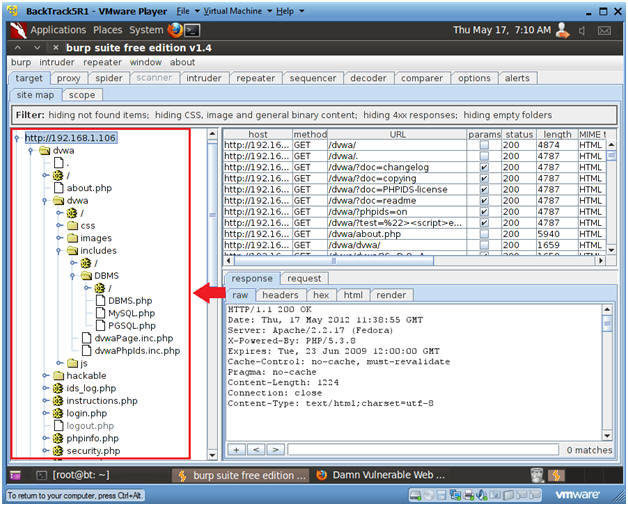Toggle params checkbox for doc=copying row

coord(484,178)
